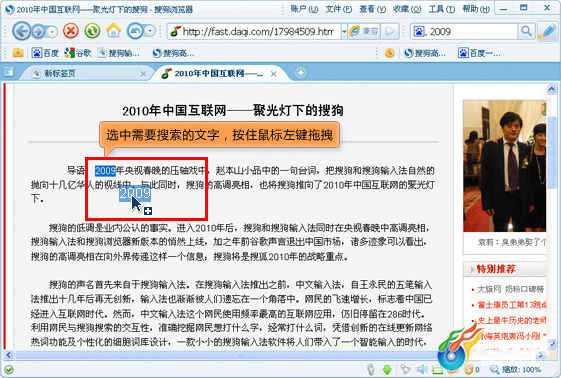The height and width of the screenshot is (378, 561).
Task: Click the green download arrow in status bar
Action: click(387, 369)
